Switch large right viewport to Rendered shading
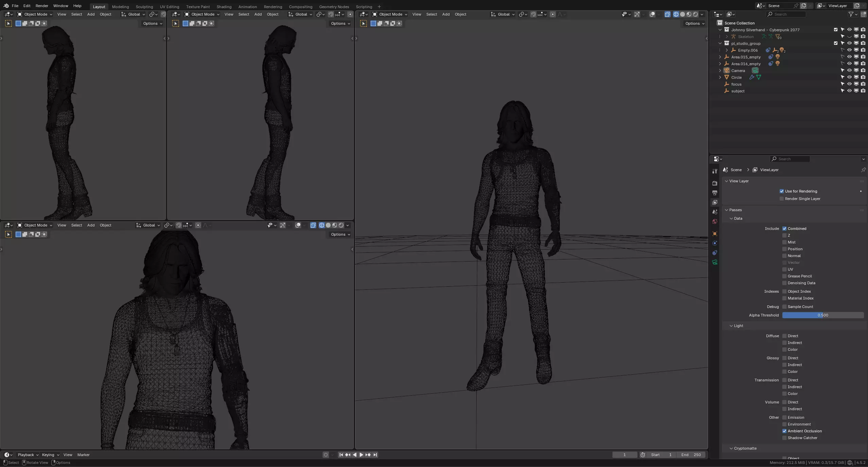This screenshot has width=868, height=467. (695, 14)
